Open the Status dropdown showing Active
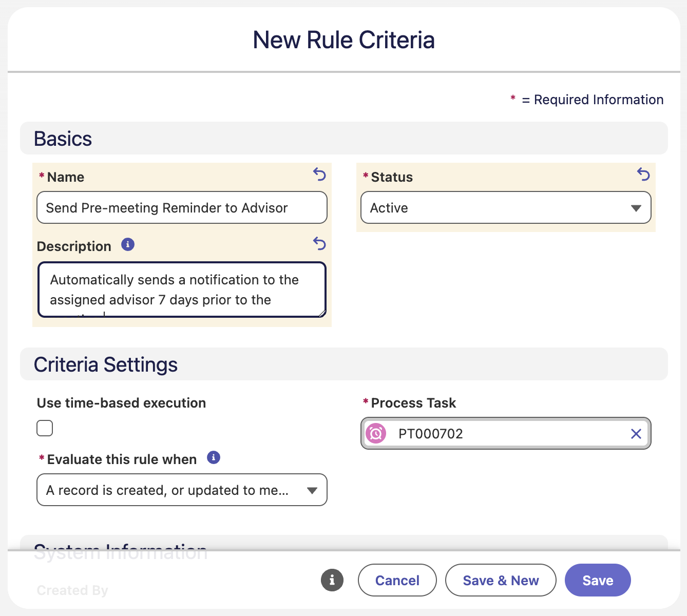 [506, 207]
